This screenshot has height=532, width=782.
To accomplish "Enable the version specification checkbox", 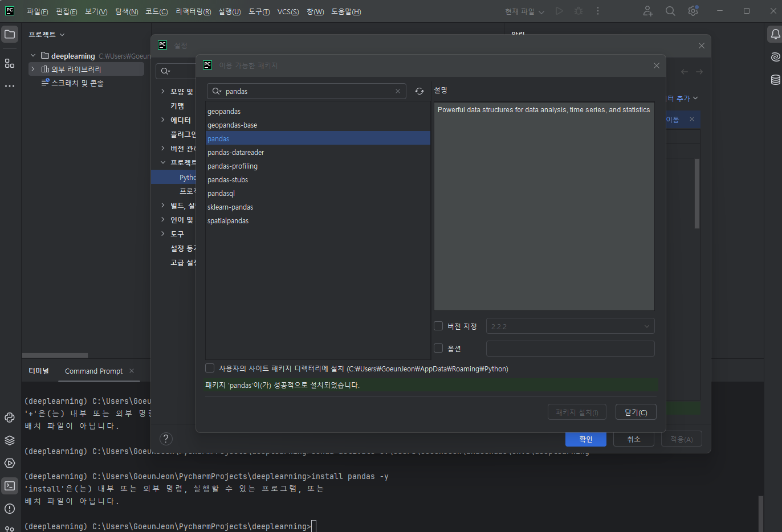I will click(438, 326).
